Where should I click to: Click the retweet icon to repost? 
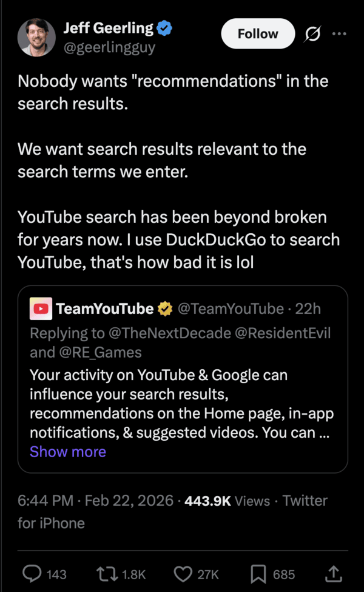click(106, 574)
